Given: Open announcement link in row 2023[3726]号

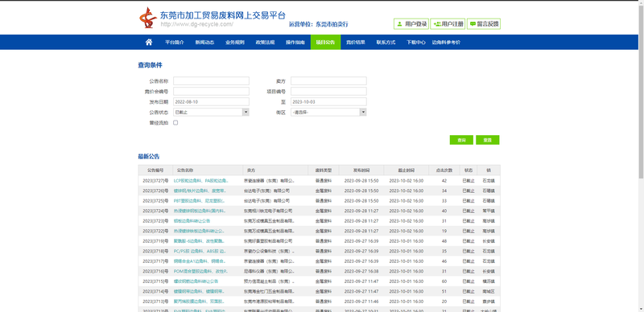Looking at the screenshot, I should coord(200,191).
